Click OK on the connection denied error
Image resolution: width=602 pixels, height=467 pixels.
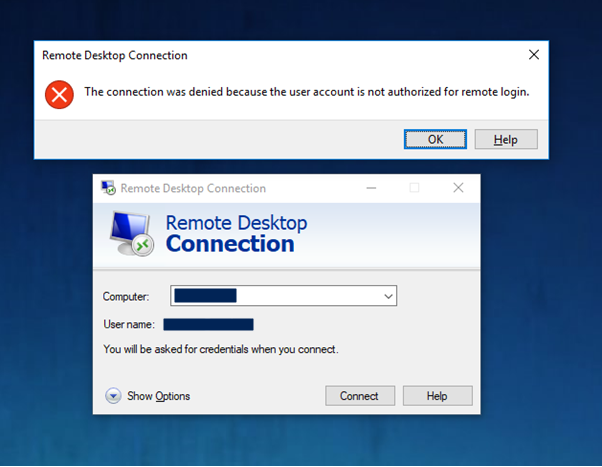[435, 139]
